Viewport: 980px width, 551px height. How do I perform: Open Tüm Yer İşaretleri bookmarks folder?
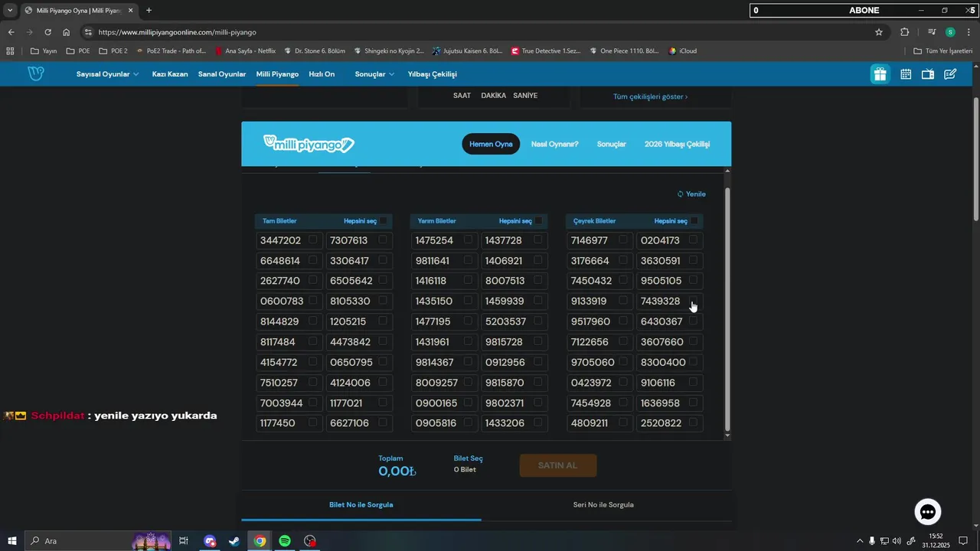[943, 51]
